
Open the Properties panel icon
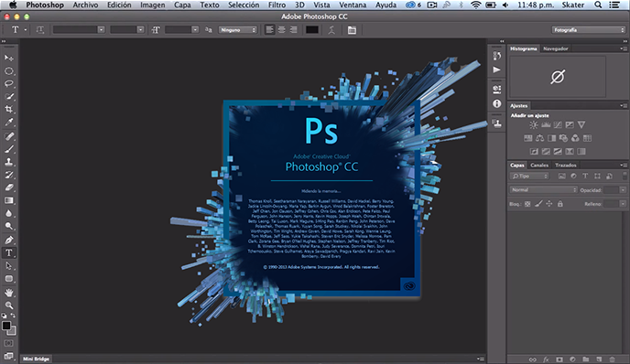(x=497, y=89)
